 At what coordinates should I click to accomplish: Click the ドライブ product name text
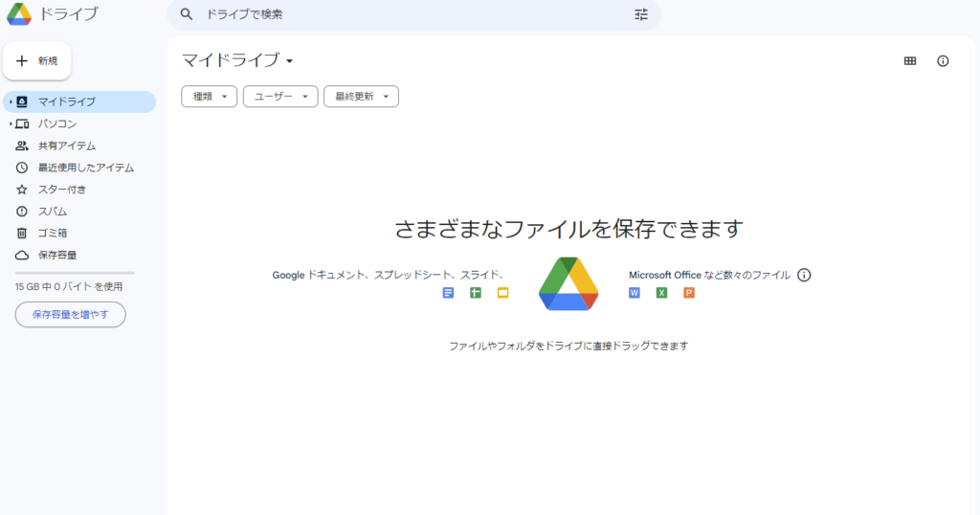pyautogui.click(x=69, y=13)
